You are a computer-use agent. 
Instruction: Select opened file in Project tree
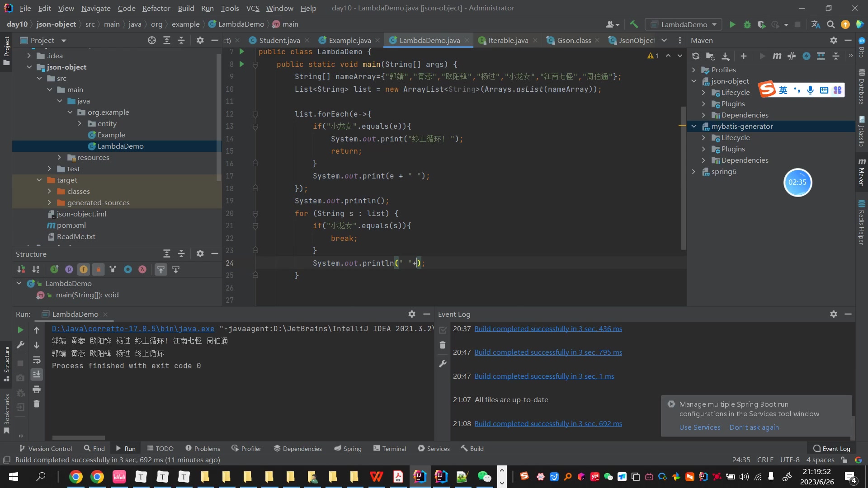point(152,40)
